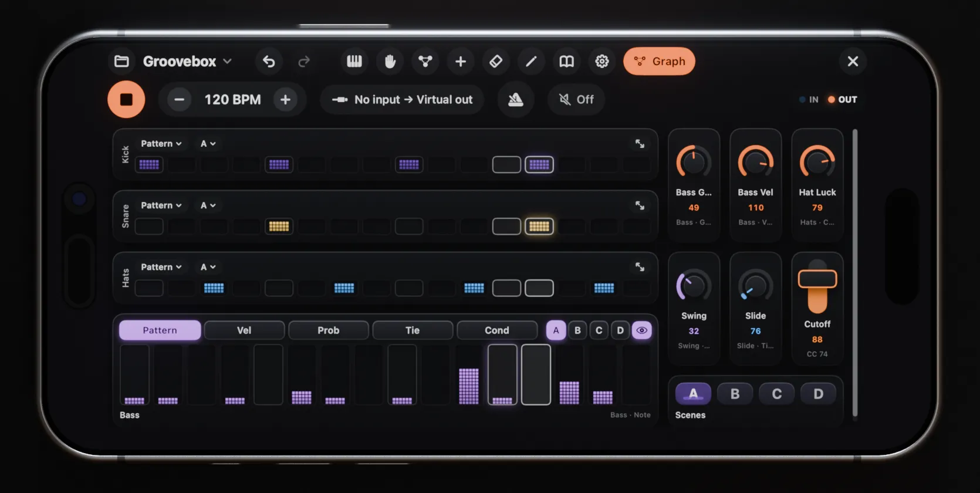This screenshot has height=493, width=980.
Task: Expand the Snare track
Action: (640, 205)
